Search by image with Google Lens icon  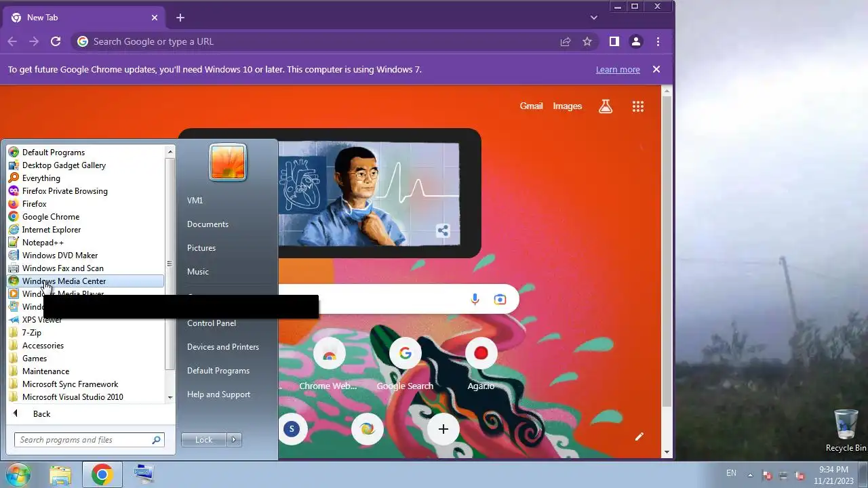pyautogui.click(x=500, y=299)
